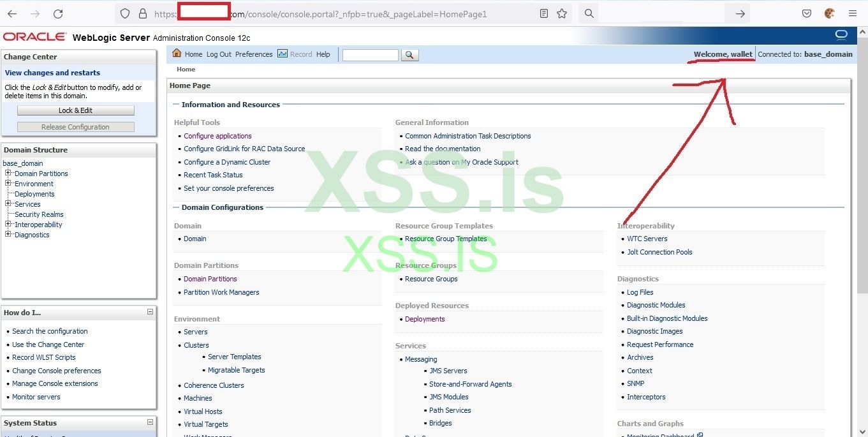
Task: Open Set your console preferences link
Action: (228, 188)
